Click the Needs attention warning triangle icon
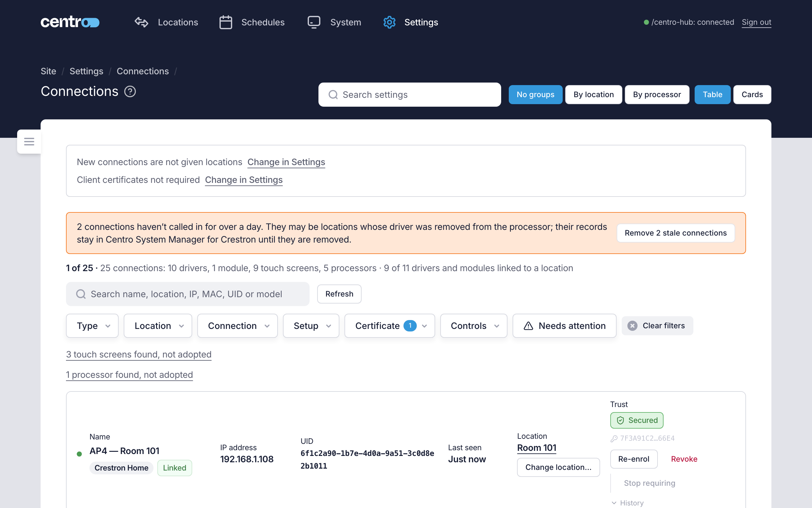Viewport: 812px width, 508px height. [528, 325]
